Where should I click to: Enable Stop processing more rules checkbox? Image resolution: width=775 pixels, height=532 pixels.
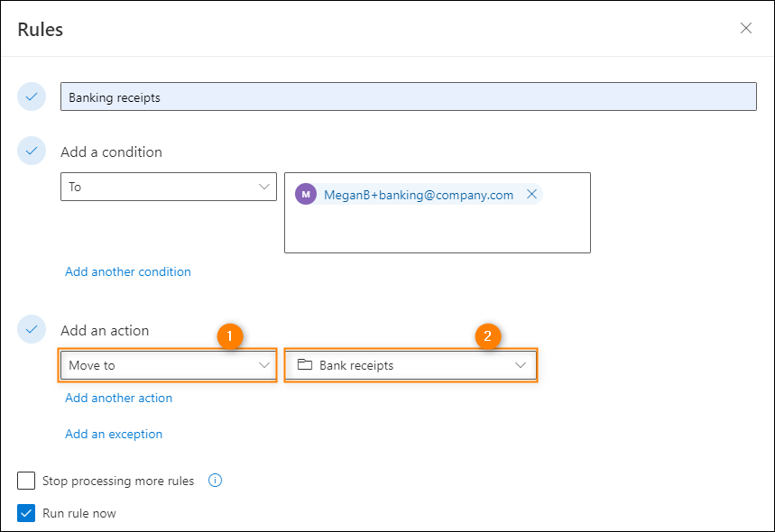coord(26,480)
